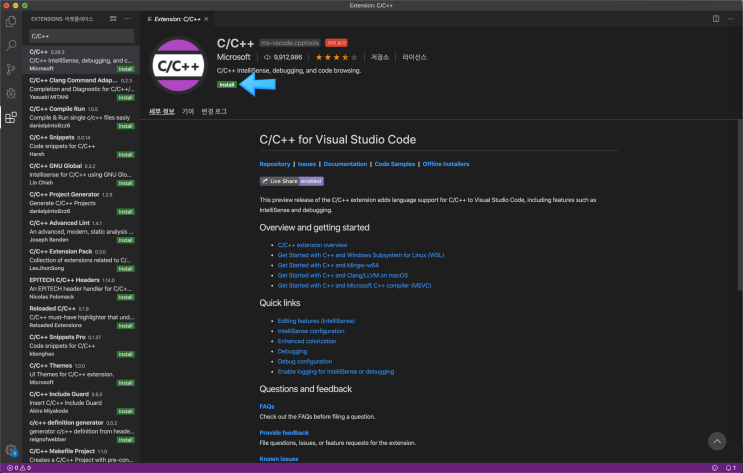The height and width of the screenshot is (473, 743).
Task: Select C/C++ Extension Pack in list
Action: [x=81, y=260]
